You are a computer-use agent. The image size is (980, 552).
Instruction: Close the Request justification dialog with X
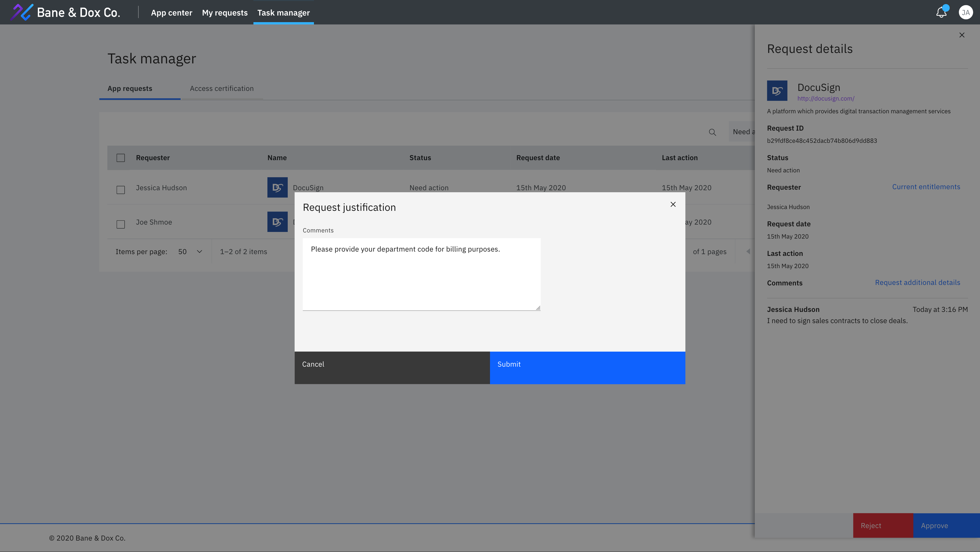click(673, 204)
